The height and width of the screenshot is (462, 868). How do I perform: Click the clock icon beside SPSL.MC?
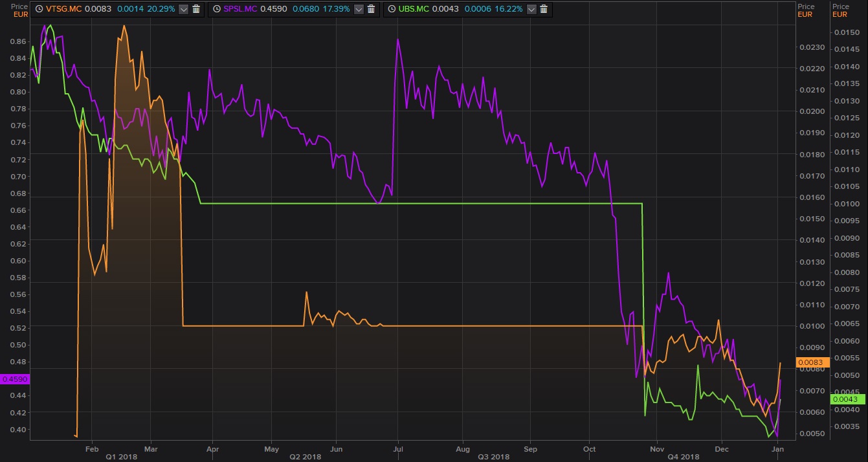(x=216, y=9)
